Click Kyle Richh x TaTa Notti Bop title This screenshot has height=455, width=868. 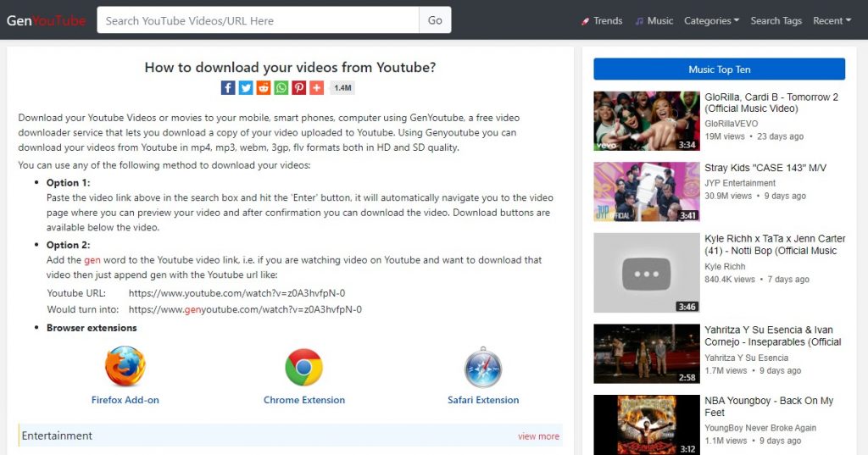(x=775, y=245)
